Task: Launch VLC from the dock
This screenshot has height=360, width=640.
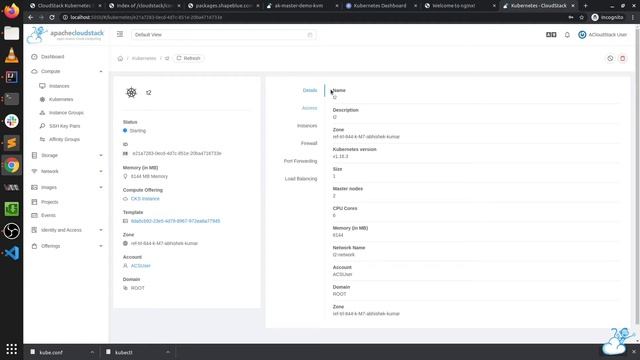Action: (x=11, y=55)
